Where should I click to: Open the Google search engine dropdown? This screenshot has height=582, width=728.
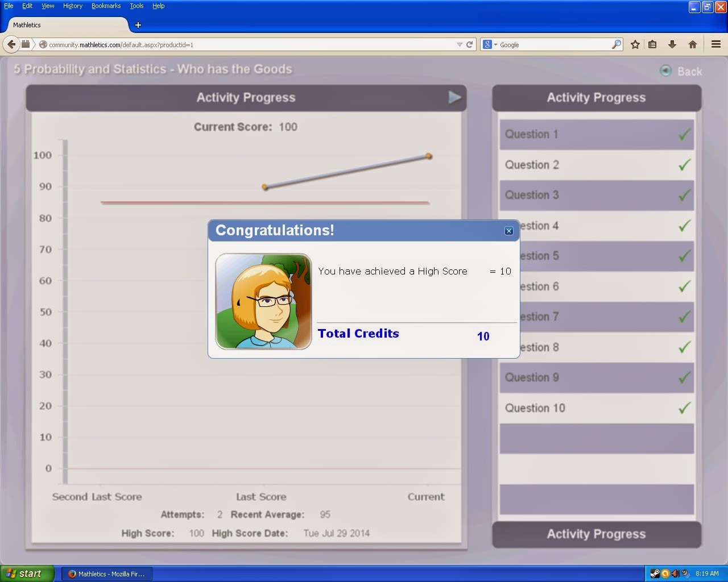click(493, 44)
